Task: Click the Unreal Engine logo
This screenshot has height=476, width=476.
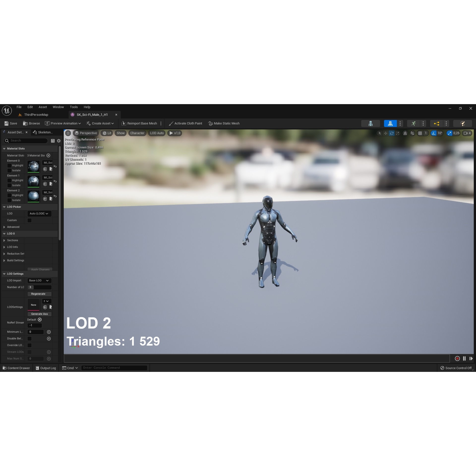Action: coord(7,110)
